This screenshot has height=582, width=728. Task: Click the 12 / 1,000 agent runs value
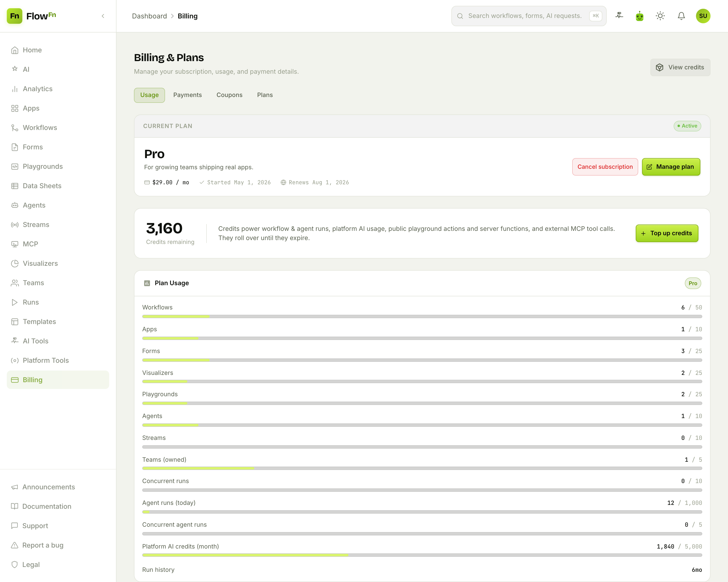point(685,503)
